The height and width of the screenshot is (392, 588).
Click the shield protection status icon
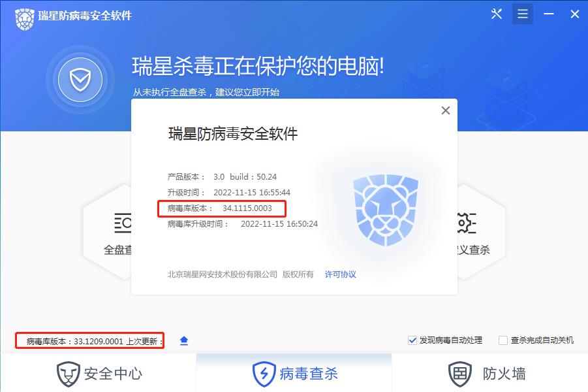(x=80, y=80)
